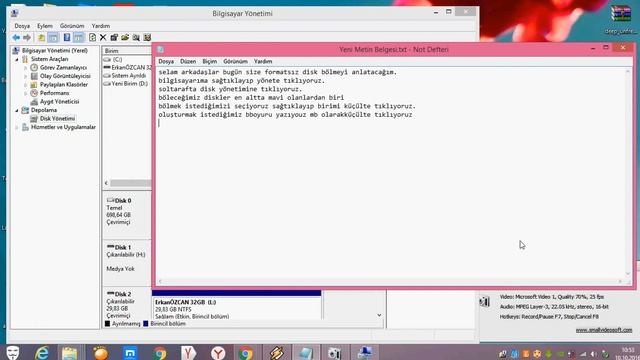
Task: Click the smallvideosoft.com link
Action: pos(604,330)
